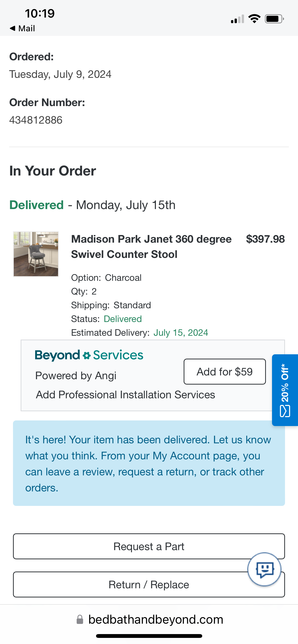Tap the Beyond Services gear logo
Screen dimensions: 298x644
pyautogui.click(x=87, y=355)
